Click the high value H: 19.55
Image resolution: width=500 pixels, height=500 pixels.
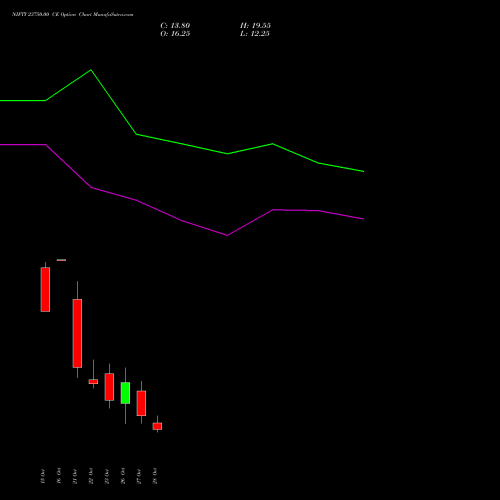click(255, 26)
